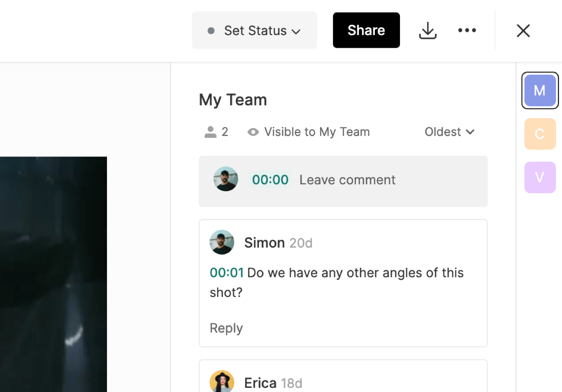Open the three-dot more options menu
The image size is (562, 392).
[x=467, y=30]
